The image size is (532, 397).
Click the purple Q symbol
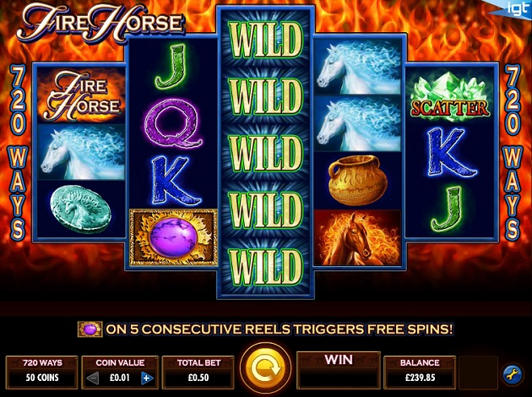[x=173, y=124]
